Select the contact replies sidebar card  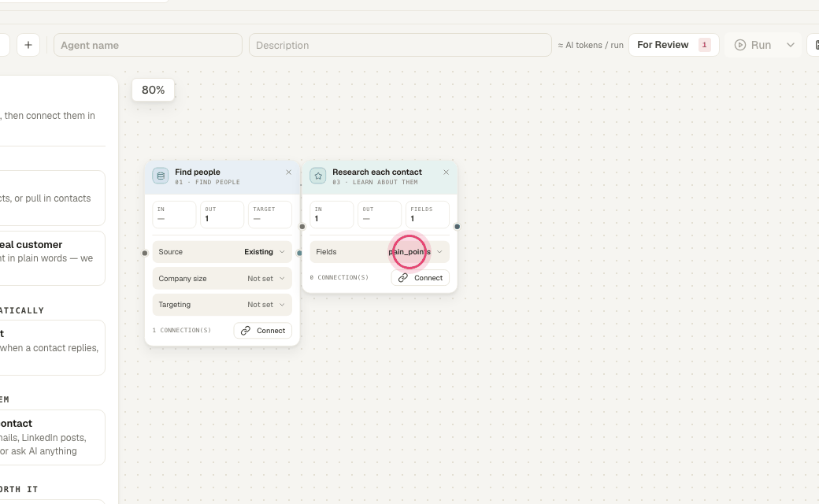(52, 348)
